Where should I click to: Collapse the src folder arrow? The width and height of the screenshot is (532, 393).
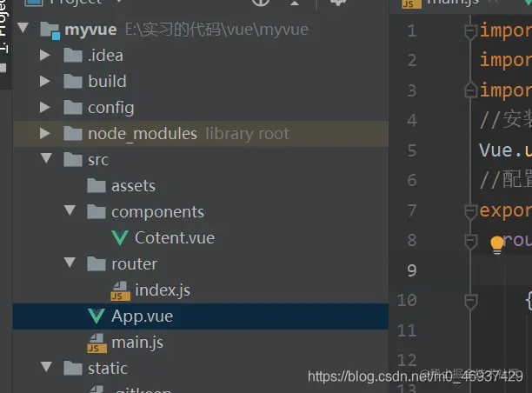click(x=46, y=158)
